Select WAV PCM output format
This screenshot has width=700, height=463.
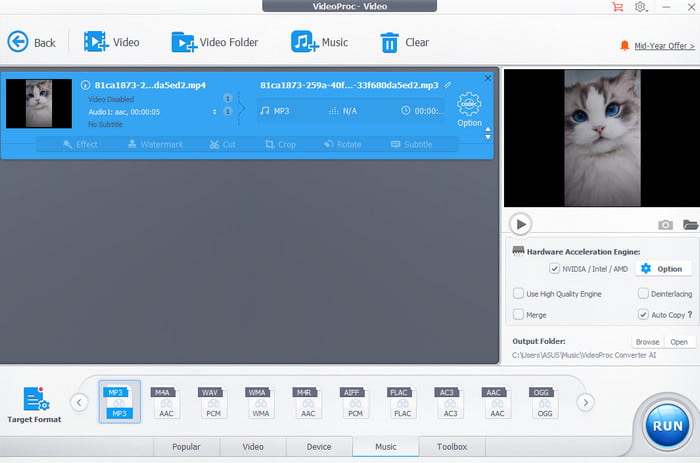pyautogui.click(x=213, y=402)
